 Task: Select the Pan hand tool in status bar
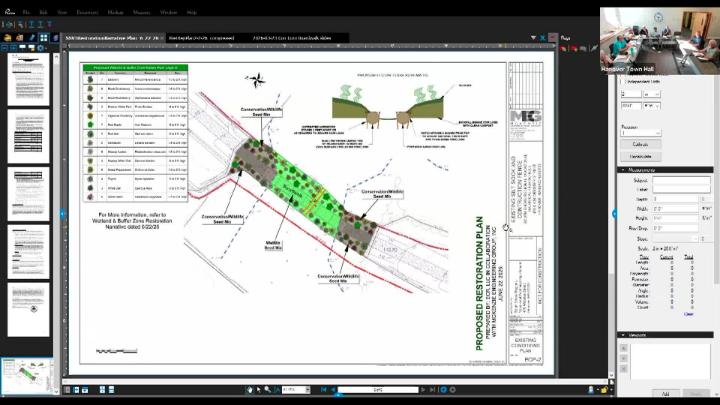(x=250, y=390)
